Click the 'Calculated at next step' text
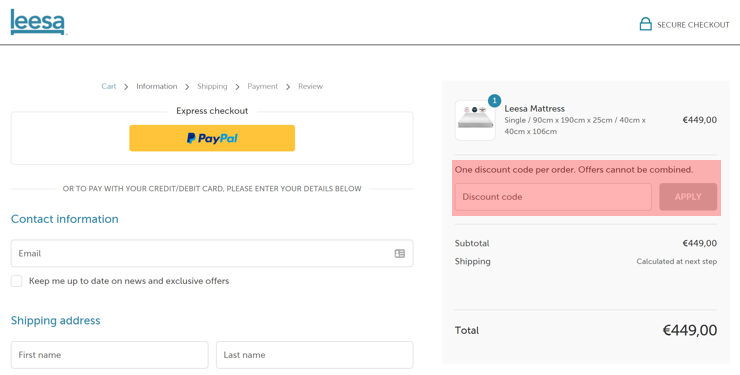The height and width of the screenshot is (375, 740). click(676, 261)
